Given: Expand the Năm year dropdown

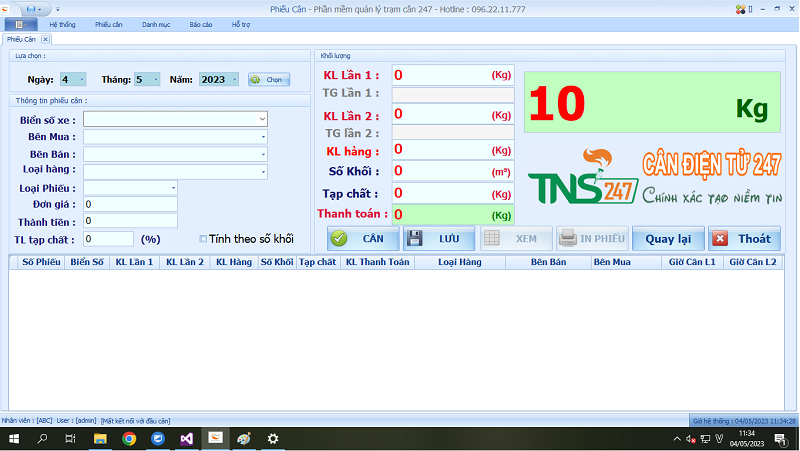Looking at the screenshot, I should (x=234, y=79).
